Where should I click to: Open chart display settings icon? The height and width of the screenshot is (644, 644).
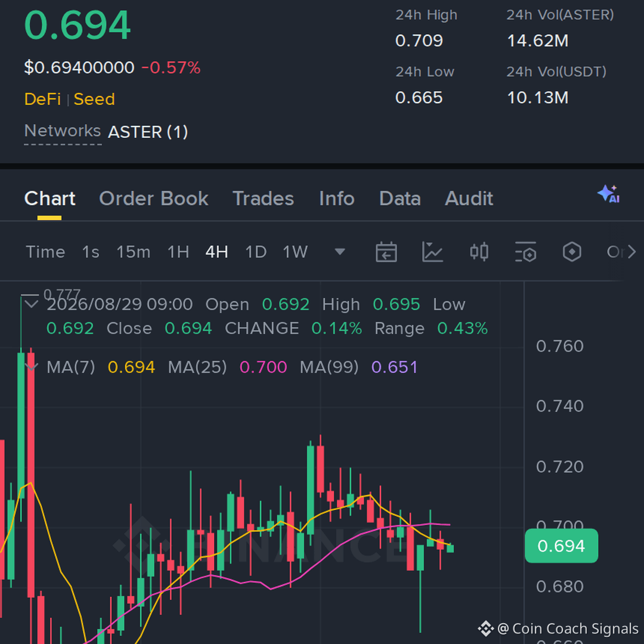point(526,252)
